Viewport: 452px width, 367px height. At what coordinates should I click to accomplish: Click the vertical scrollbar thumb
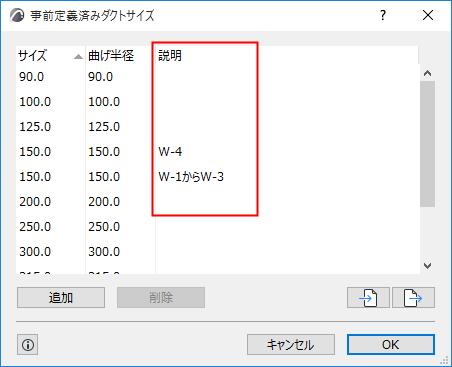tap(427, 144)
